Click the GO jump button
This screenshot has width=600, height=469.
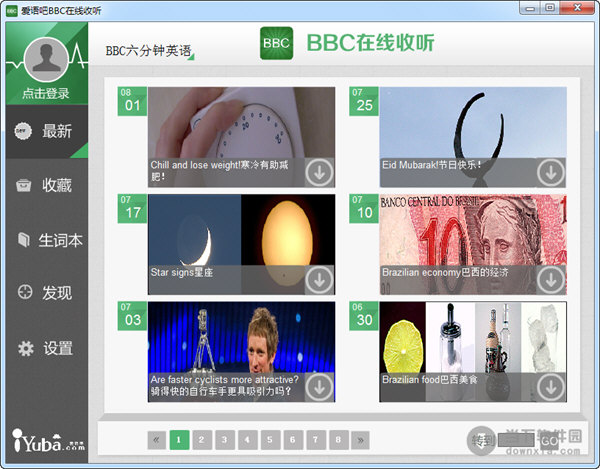[549, 441]
